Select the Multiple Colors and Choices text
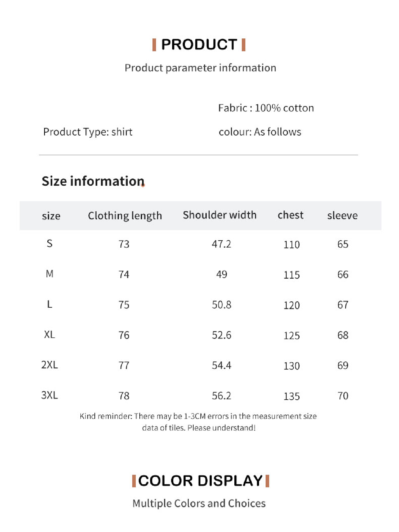The image size is (399, 532). click(x=199, y=503)
